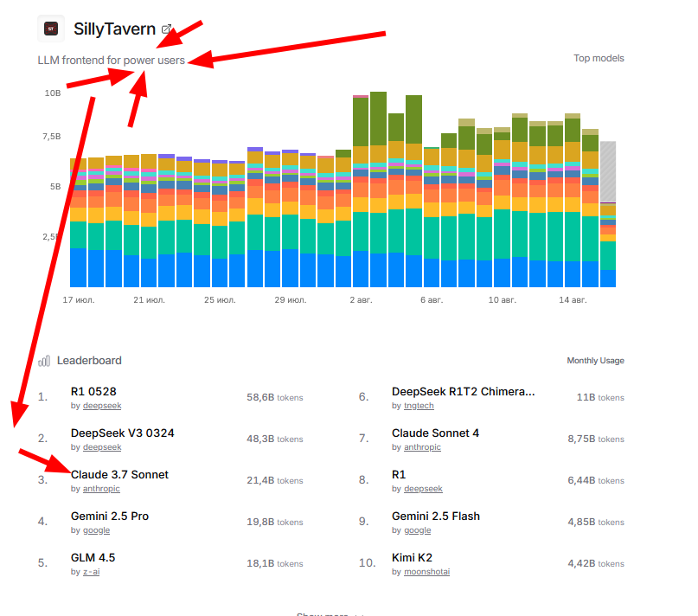Click the Top models label
This screenshot has height=616, width=698.
(x=599, y=58)
